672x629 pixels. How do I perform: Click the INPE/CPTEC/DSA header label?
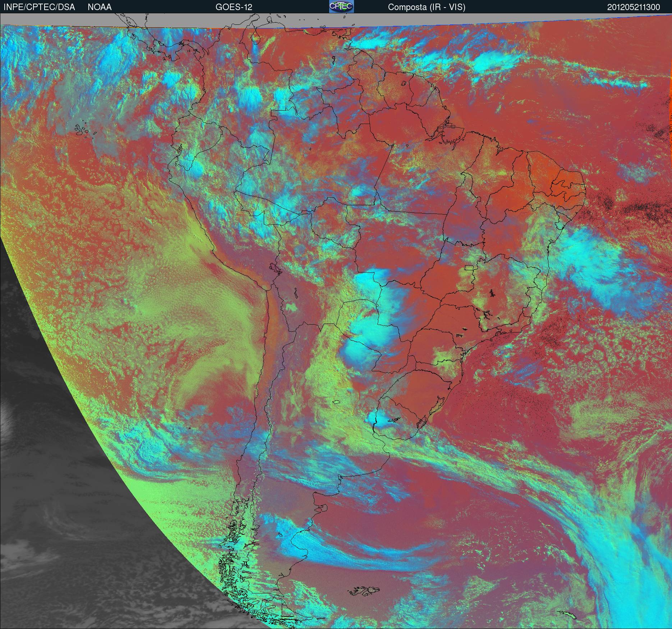[39, 7]
